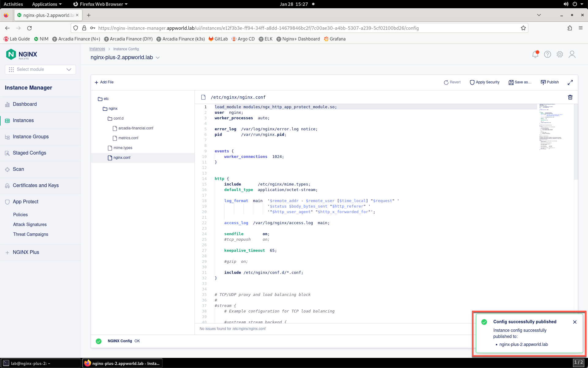Viewport: 588px width, 368px height.
Task: Open the Select module dropdown
Action: point(40,69)
